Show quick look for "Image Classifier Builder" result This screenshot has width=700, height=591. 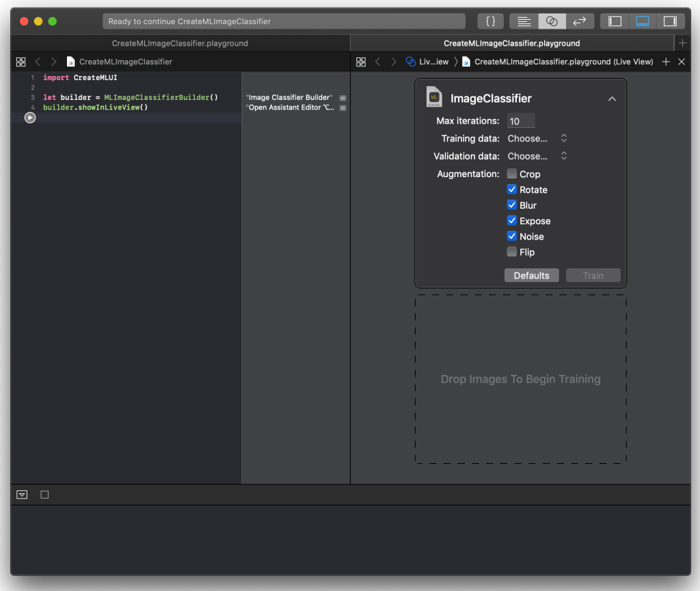pos(343,98)
